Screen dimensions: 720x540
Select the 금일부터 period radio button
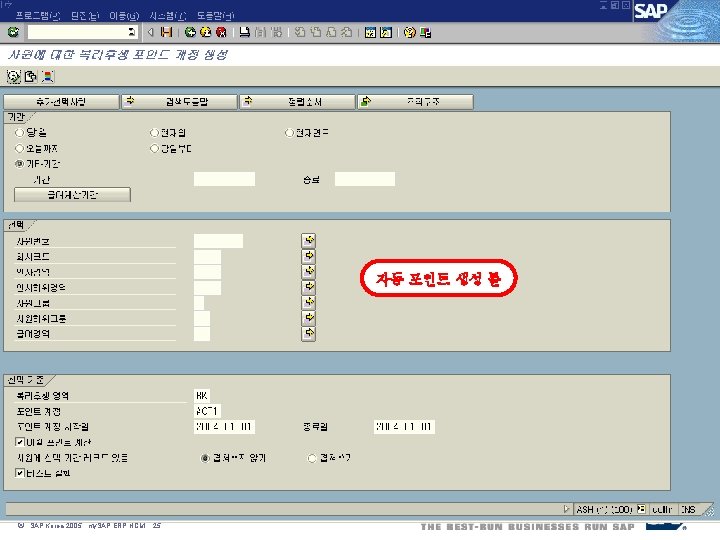click(154, 148)
